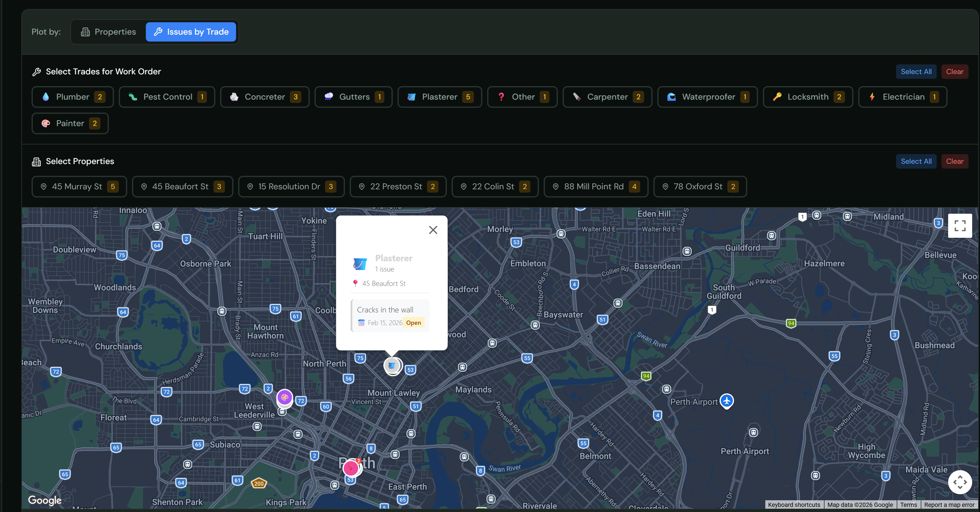Toggle the Other trade filter
The image size is (980, 512).
(522, 97)
